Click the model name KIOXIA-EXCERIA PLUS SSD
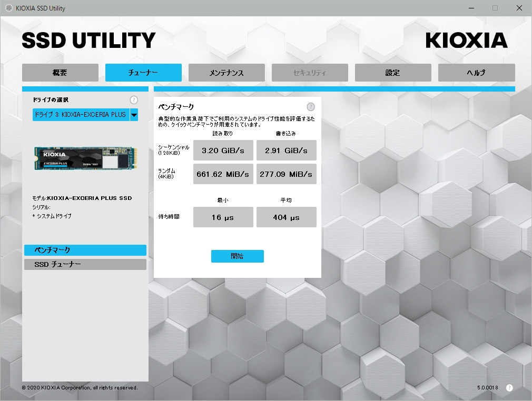The width and height of the screenshot is (532, 401). (x=90, y=198)
